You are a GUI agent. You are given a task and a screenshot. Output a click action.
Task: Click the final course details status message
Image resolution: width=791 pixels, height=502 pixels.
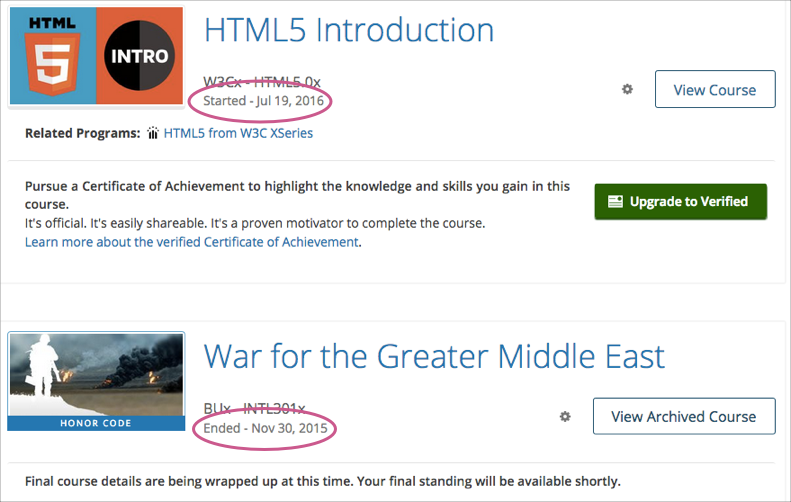click(322, 480)
